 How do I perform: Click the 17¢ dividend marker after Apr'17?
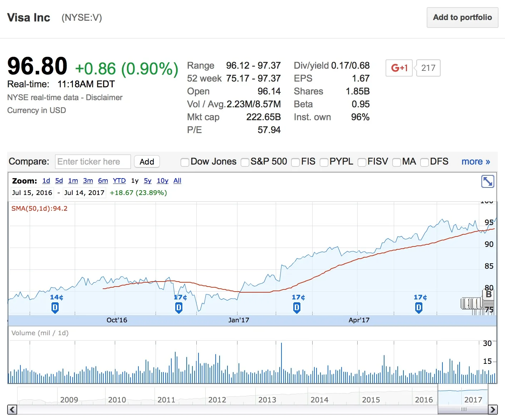(419, 308)
